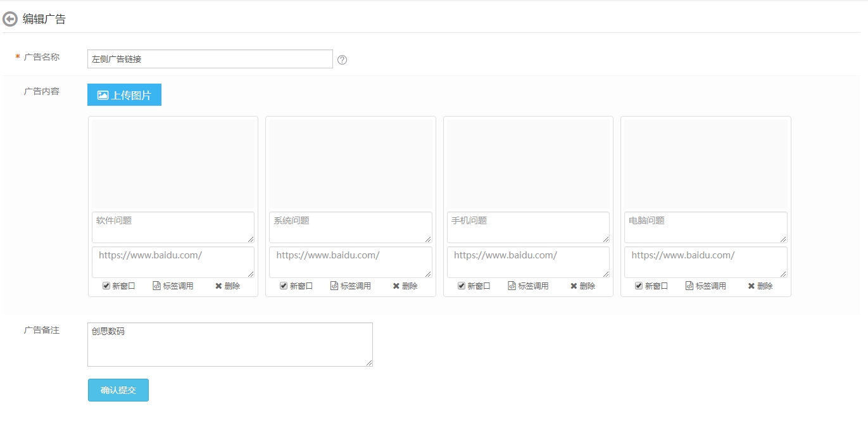Click the URL textarea under 电脑问题
Image resolution: width=868 pixels, height=430 pixels.
coord(706,262)
